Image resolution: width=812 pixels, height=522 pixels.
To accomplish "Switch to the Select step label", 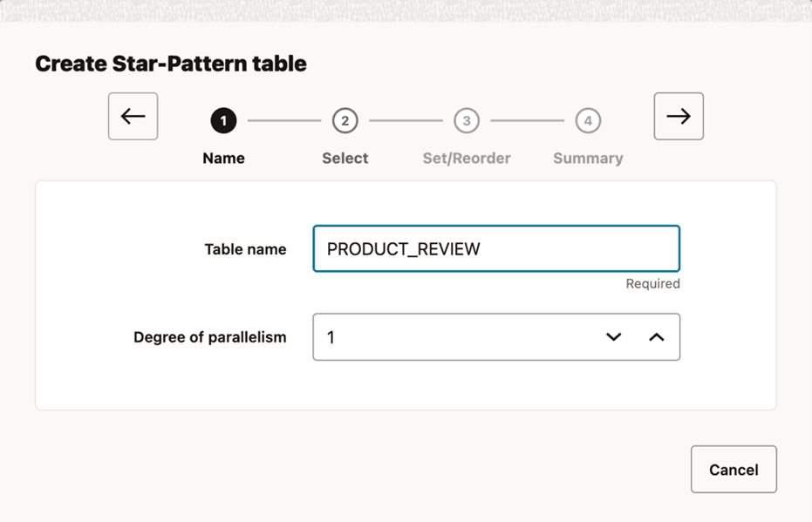I will 345,159.
